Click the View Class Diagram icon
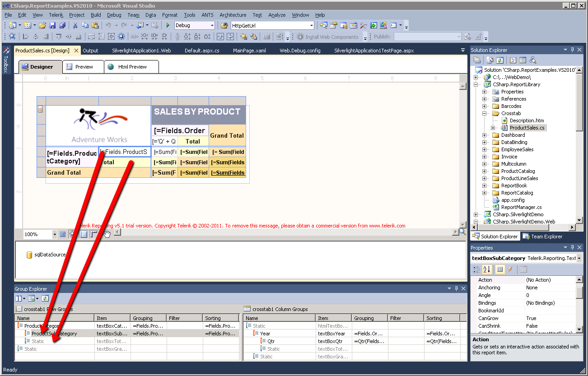588x376 pixels. [x=533, y=60]
